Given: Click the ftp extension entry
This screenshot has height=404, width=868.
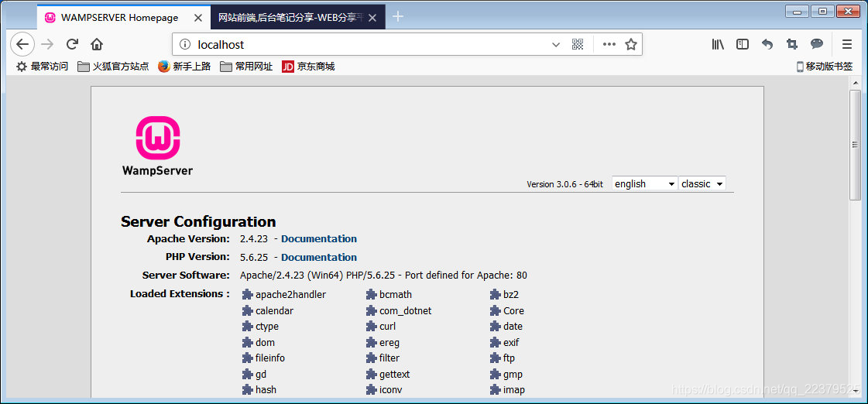Looking at the screenshot, I should point(503,358).
